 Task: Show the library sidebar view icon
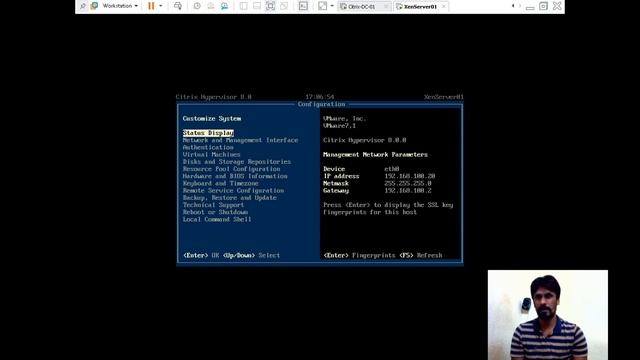243,6
